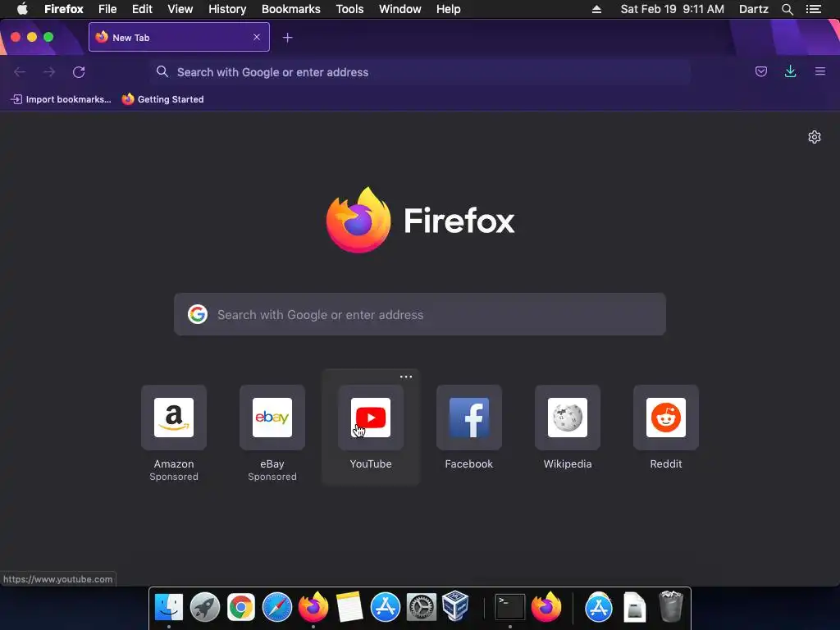
Task: Click the search magnifier in address bar
Action: (x=162, y=71)
